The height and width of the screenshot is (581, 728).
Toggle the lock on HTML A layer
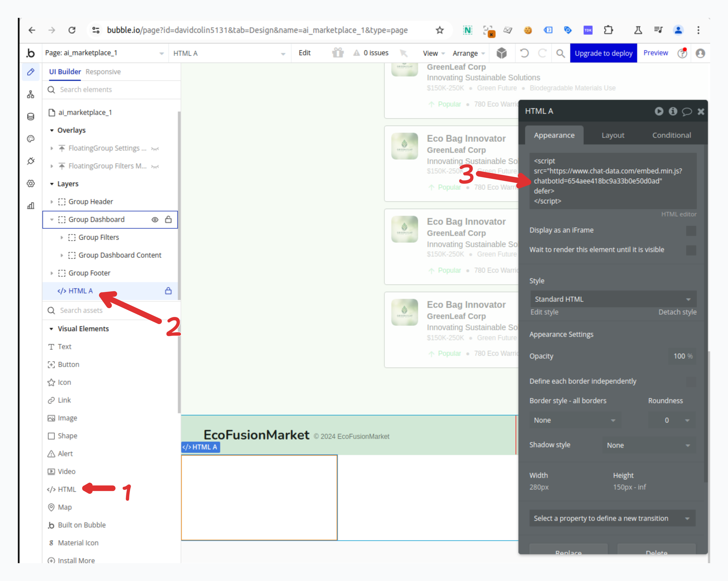(168, 290)
